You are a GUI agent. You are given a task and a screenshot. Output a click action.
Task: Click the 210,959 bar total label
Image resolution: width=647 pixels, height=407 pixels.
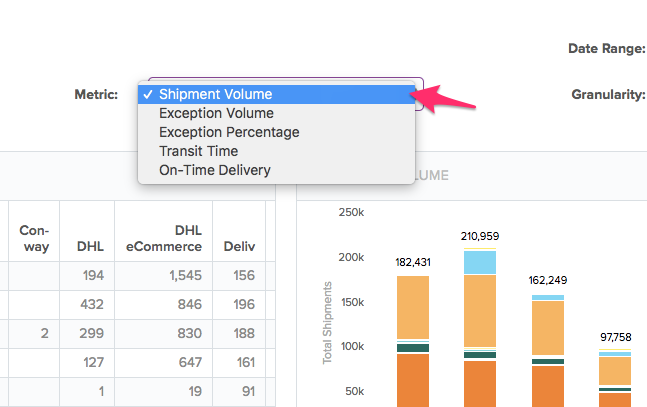(480, 236)
